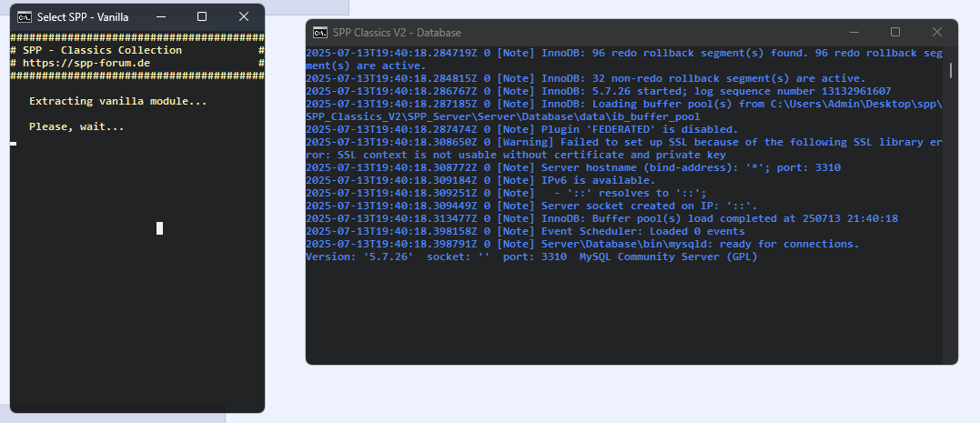The height and width of the screenshot is (423, 980).
Task: Click the '32 non-redo rollback segment(s)' log line
Action: tap(586, 78)
